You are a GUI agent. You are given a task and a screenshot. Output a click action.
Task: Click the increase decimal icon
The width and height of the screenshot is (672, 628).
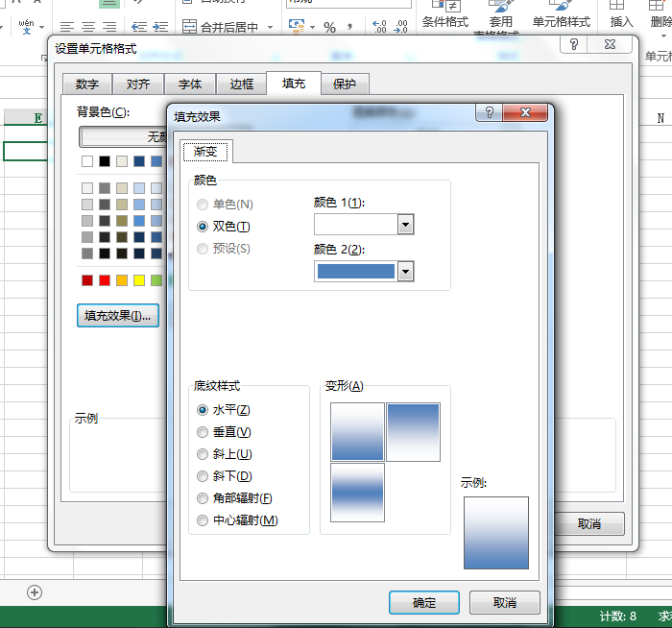[x=379, y=27]
